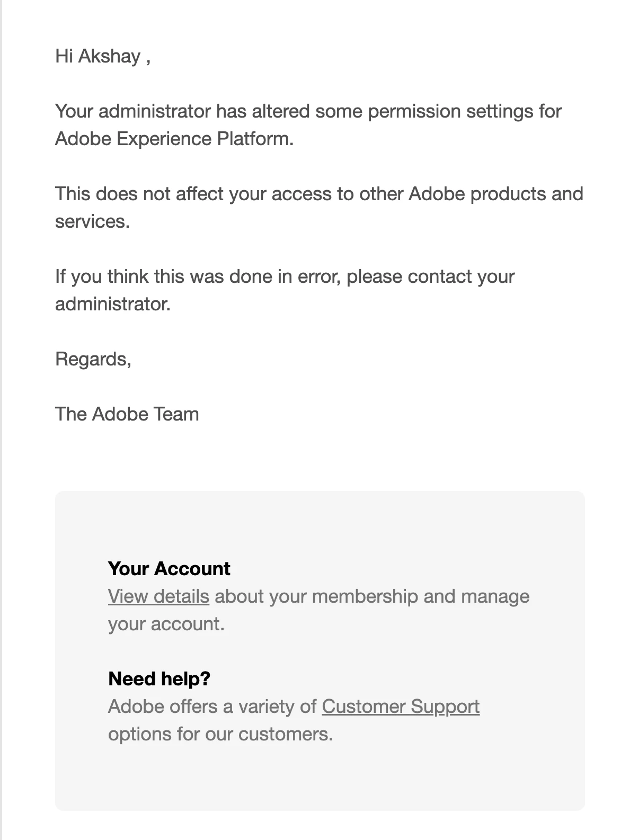Open the View details link
The image size is (638, 840).
coord(158,596)
